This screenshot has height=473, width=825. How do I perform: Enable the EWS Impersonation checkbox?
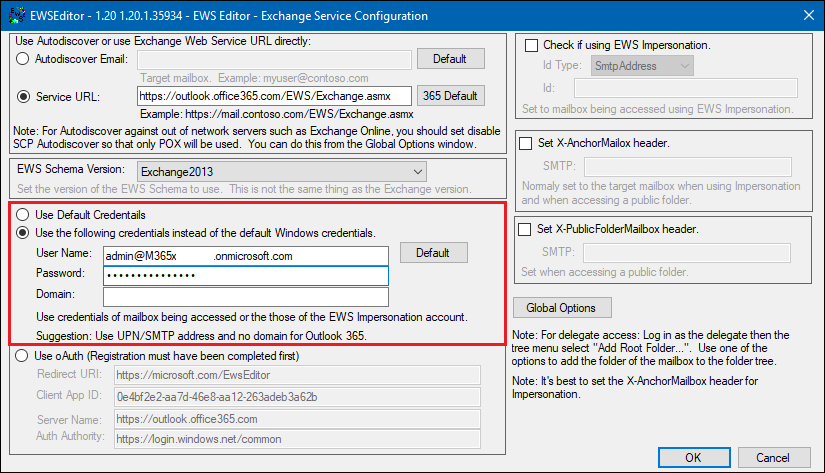point(531,45)
